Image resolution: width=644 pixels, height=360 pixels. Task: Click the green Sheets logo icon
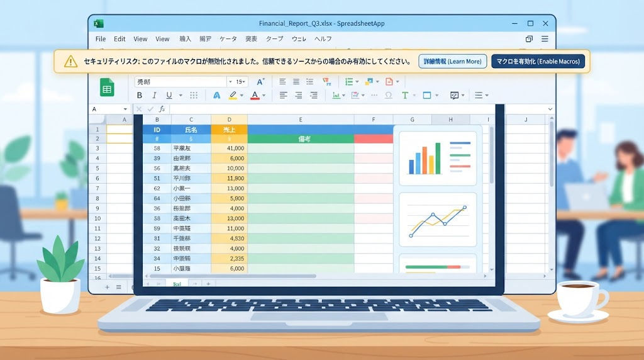pyautogui.click(x=107, y=87)
